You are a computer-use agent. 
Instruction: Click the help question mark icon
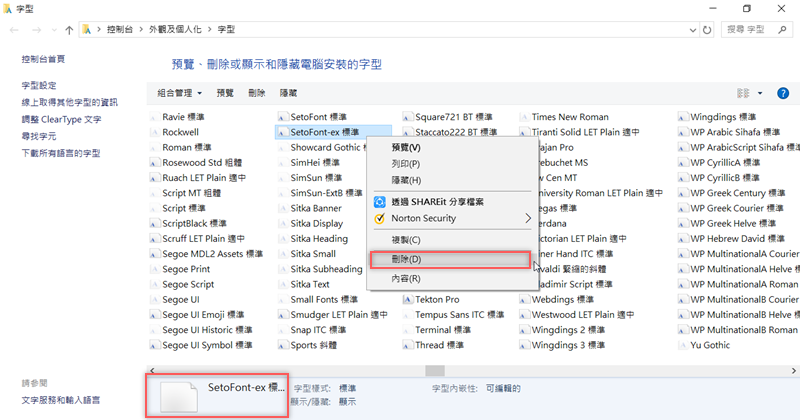(783, 93)
